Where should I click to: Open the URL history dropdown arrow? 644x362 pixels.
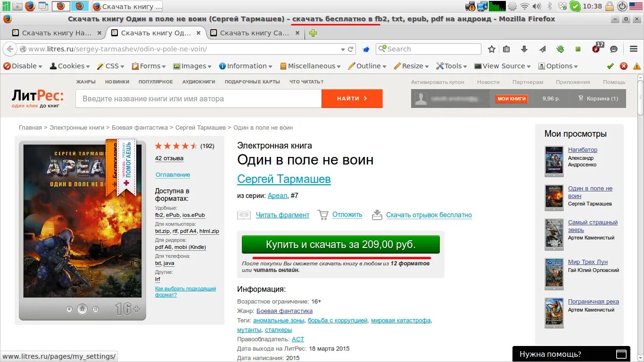click(x=343, y=49)
